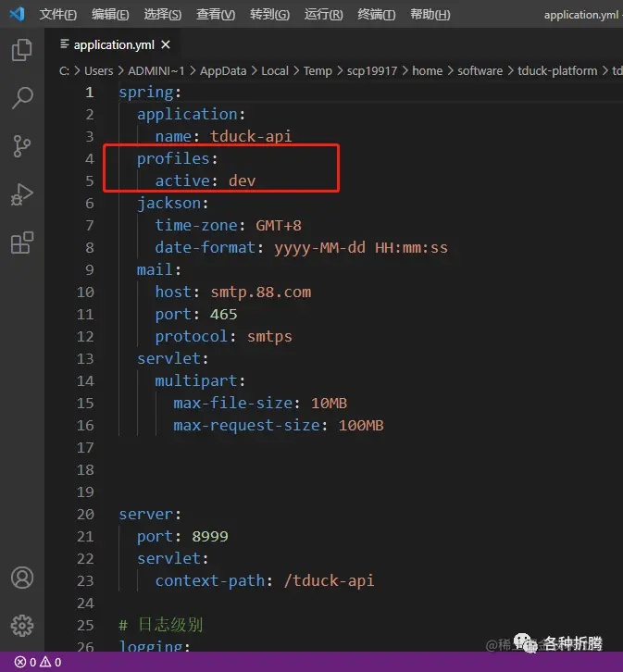Open the 文件(F) menu
Image resolution: width=623 pixels, height=672 pixels.
pos(57,15)
